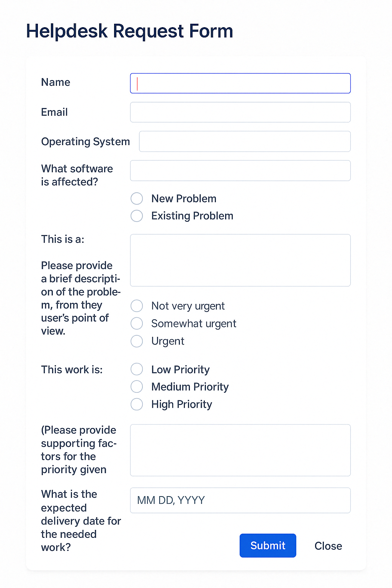Click inside the Name input field
392x588 pixels.
coord(240,83)
